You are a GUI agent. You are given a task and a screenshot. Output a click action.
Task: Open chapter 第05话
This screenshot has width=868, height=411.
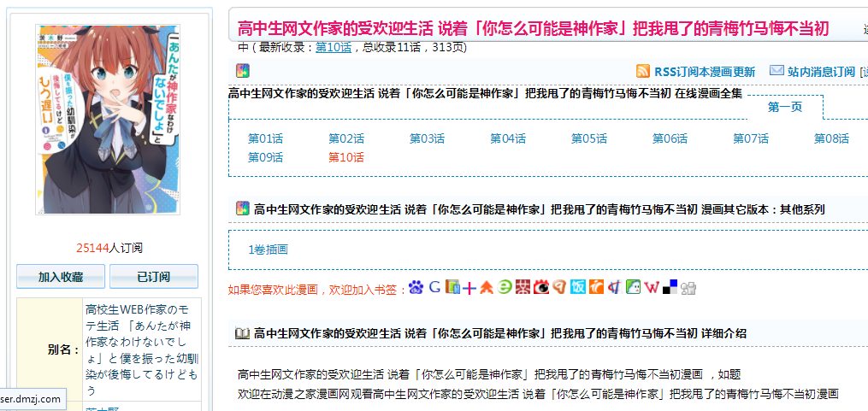588,138
